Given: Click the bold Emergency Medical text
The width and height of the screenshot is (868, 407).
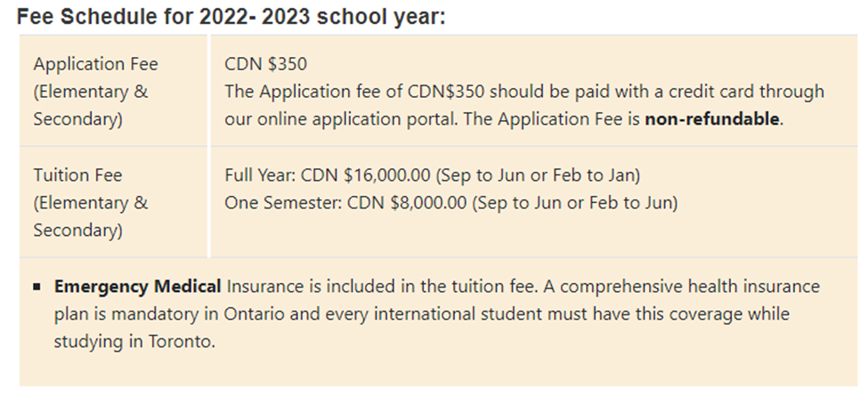Looking at the screenshot, I should click(x=138, y=286).
